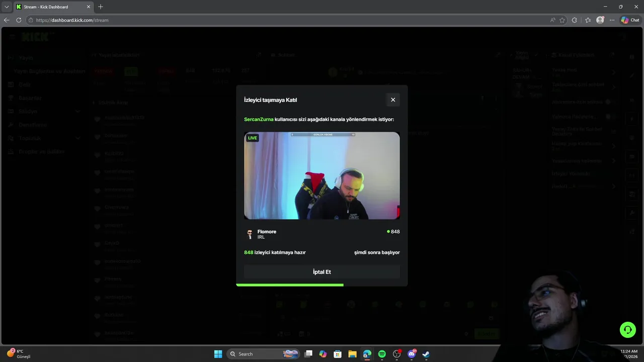Open the weather widget showing 6°C
The image size is (644, 362).
point(19,354)
